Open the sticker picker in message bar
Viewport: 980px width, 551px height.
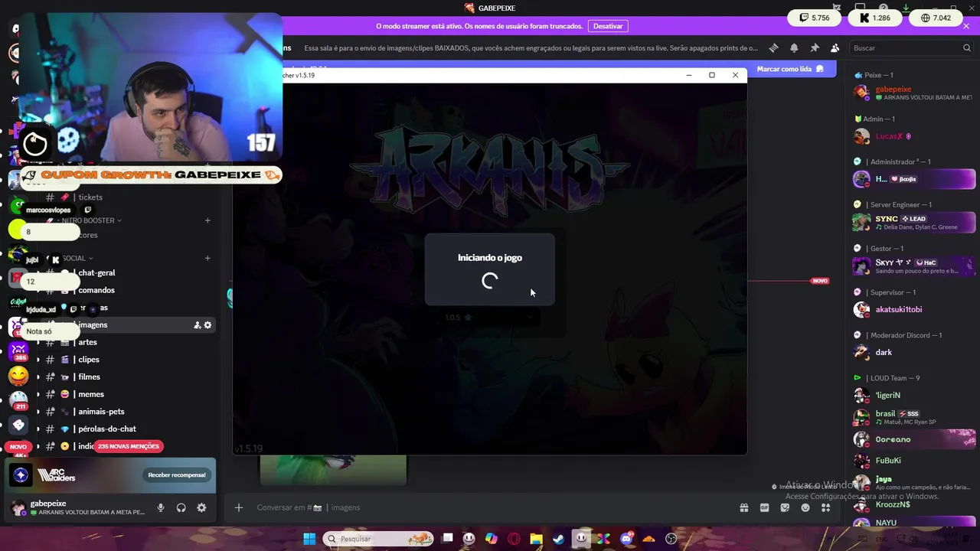(785, 507)
